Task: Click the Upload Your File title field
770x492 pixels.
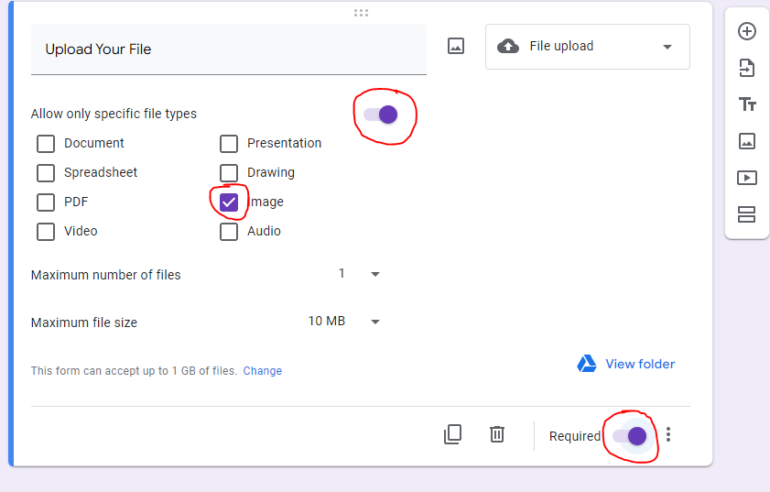Action: [228, 49]
